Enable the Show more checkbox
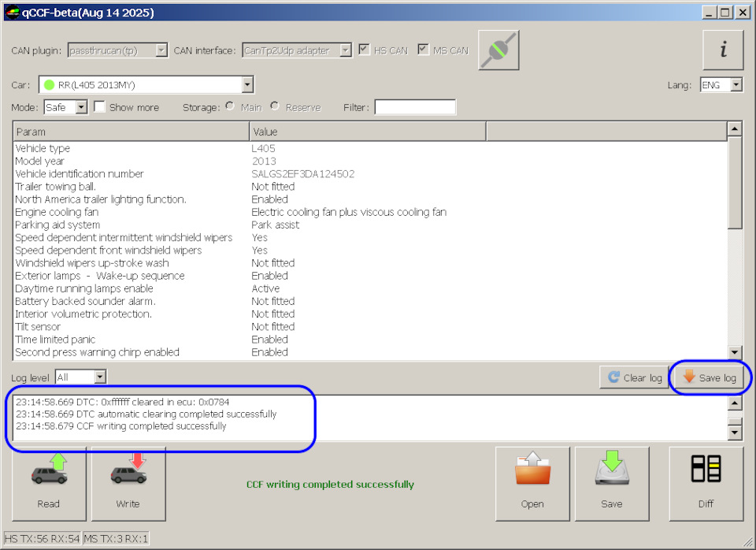The height and width of the screenshot is (550, 756). pyautogui.click(x=99, y=106)
